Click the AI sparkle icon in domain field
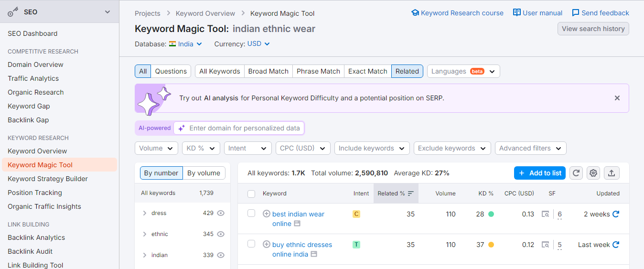Image resolution: width=644 pixels, height=269 pixels. click(x=182, y=128)
